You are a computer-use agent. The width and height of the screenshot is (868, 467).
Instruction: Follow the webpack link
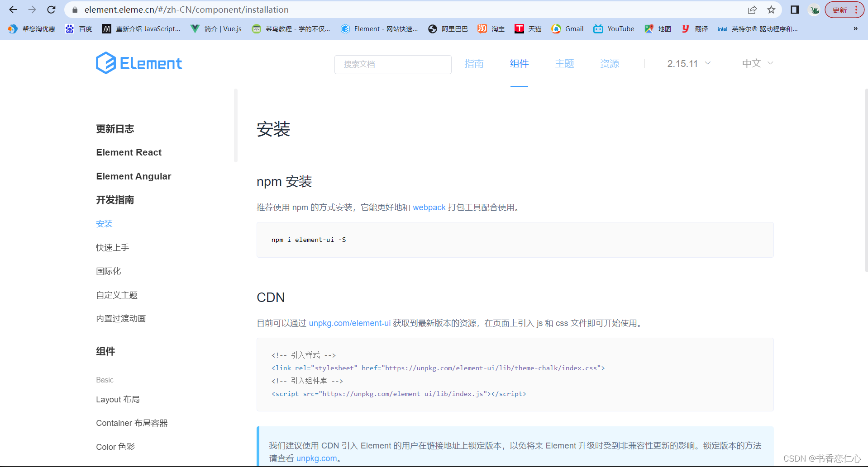pos(429,208)
